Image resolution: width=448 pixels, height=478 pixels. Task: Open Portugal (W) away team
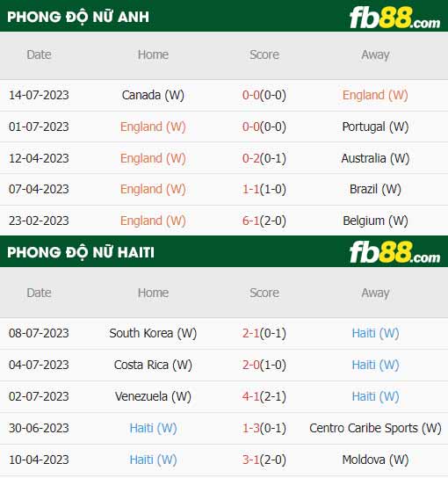[x=375, y=127]
